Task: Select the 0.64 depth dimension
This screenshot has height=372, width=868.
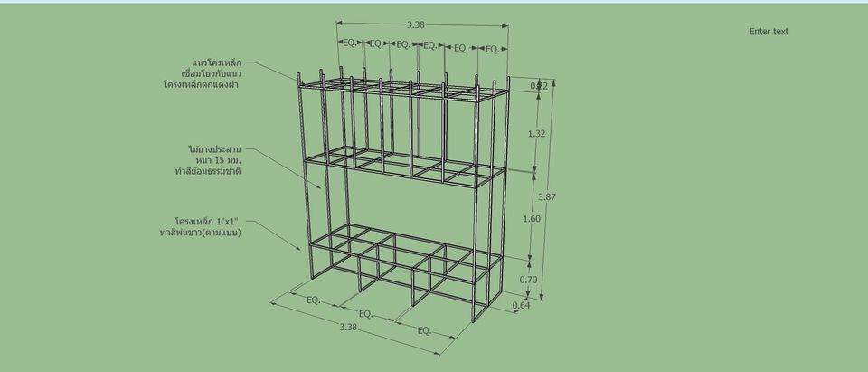Action: 521,305
